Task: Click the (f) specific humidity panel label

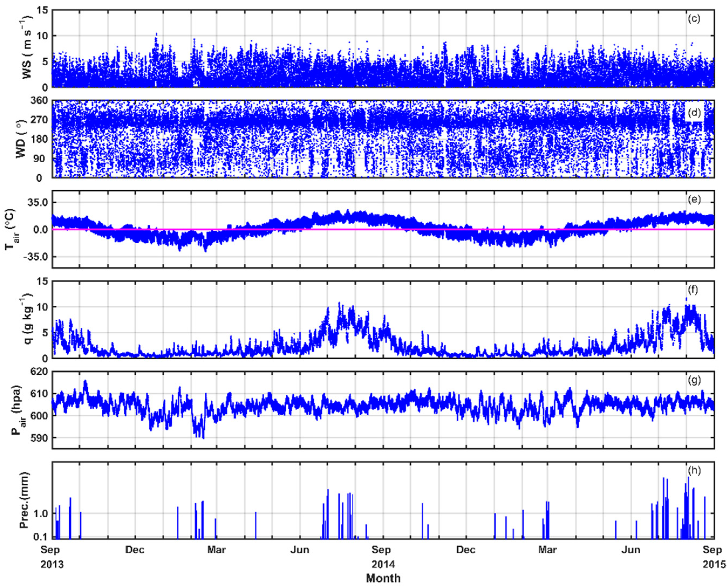Action: click(x=693, y=290)
